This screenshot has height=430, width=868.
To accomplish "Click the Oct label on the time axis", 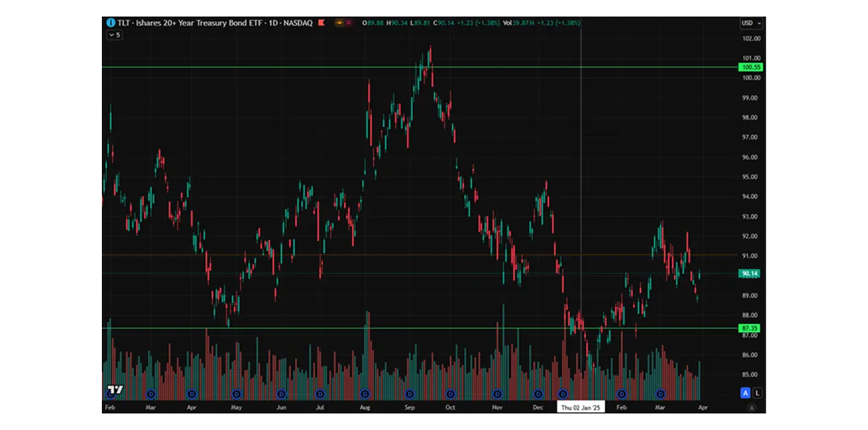I will tap(451, 408).
